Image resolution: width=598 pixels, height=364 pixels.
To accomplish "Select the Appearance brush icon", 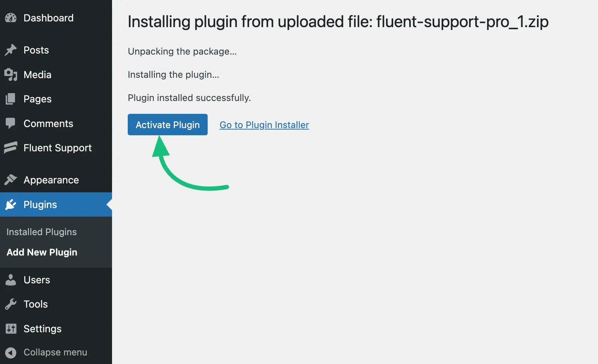I will click(x=11, y=180).
